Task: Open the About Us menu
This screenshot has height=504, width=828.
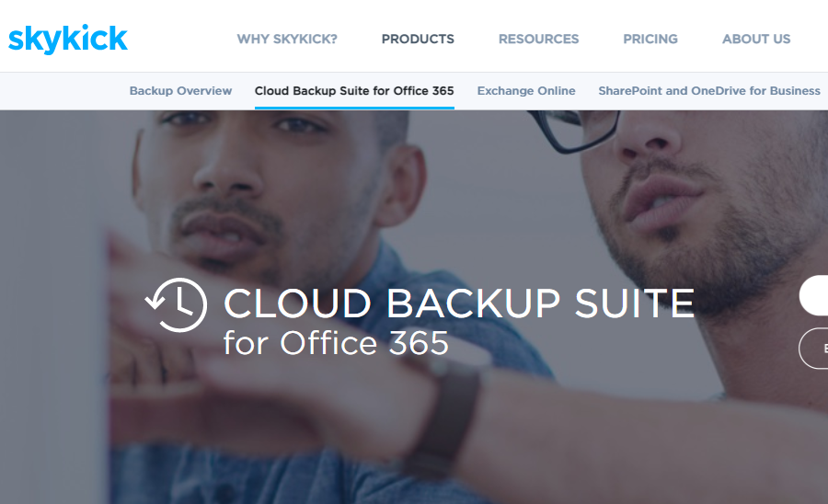Action: pyautogui.click(x=756, y=39)
